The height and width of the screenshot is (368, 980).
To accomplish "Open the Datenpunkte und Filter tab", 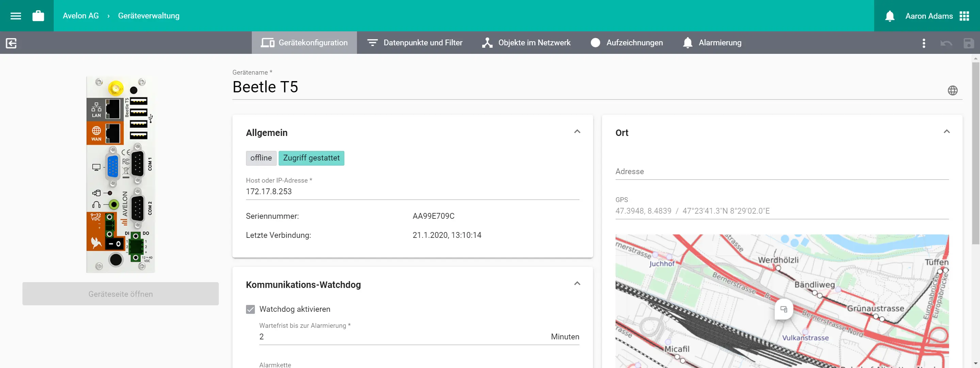I will tap(415, 43).
